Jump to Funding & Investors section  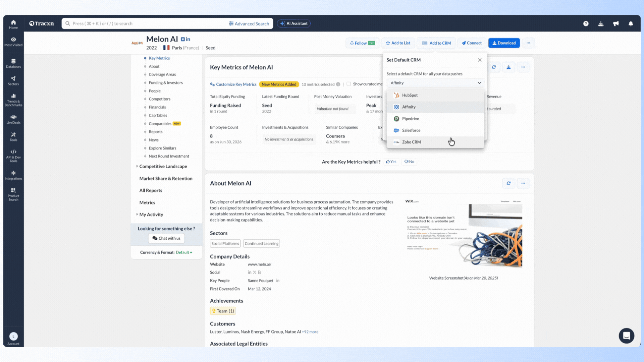[x=166, y=83]
